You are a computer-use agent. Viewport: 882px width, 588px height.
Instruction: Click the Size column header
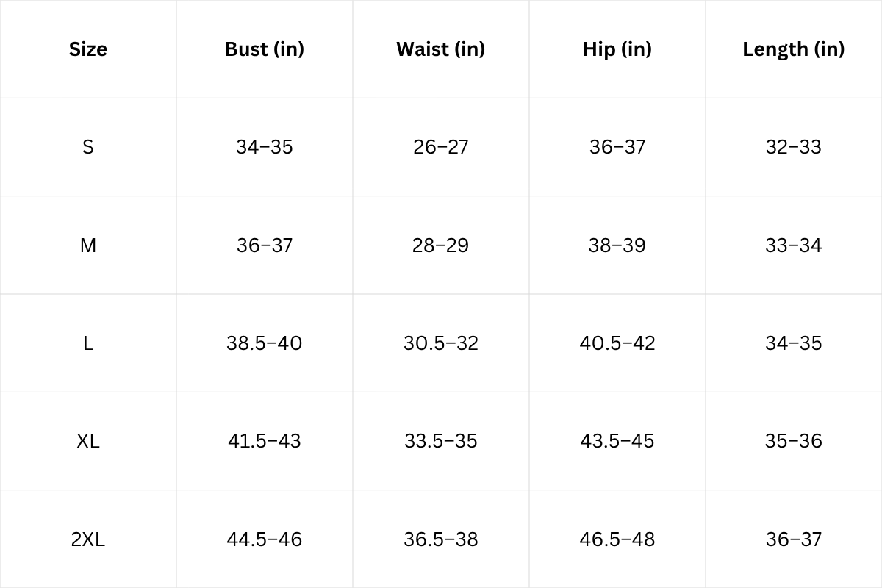click(88, 49)
